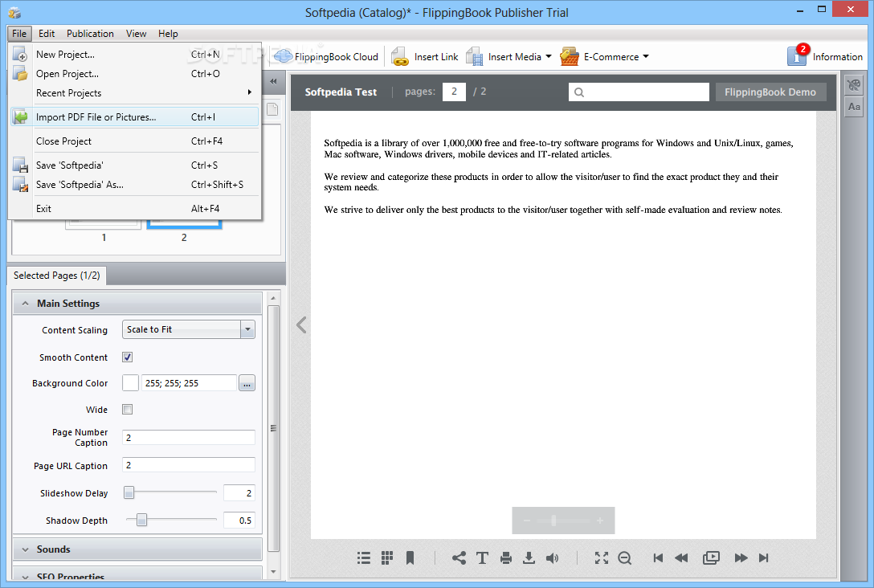The width and height of the screenshot is (874, 588).
Task: Open the thumbnails grid view icon
Action: tap(387, 558)
